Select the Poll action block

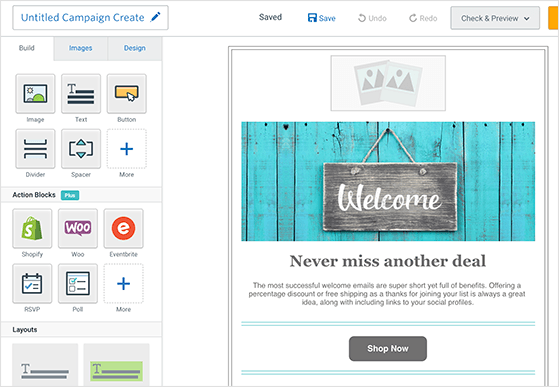click(78, 283)
